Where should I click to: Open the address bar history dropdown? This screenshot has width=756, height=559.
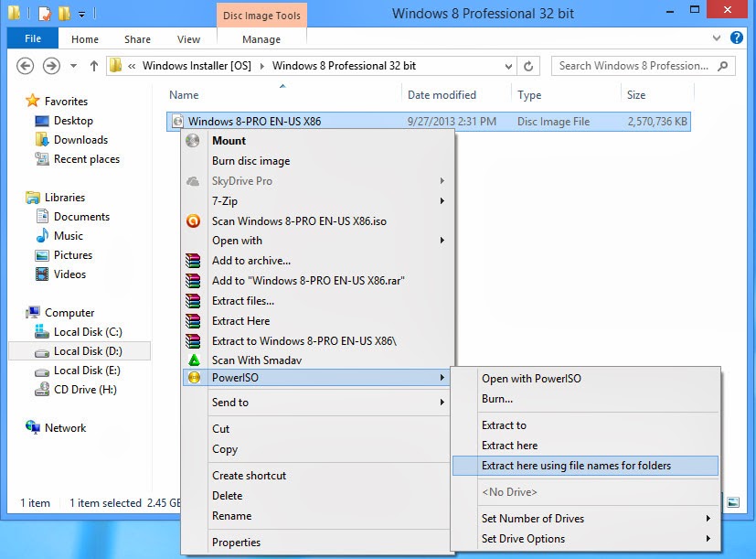pyautogui.click(x=508, y=66)
